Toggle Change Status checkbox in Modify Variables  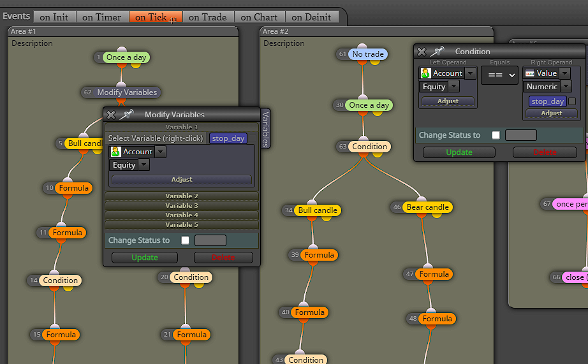point(185,240)
